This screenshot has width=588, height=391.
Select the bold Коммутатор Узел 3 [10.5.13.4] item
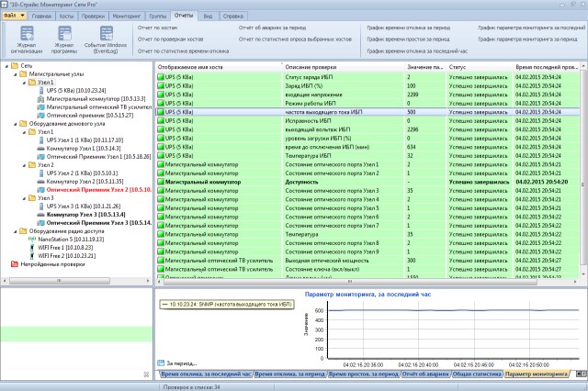(85, 215)
